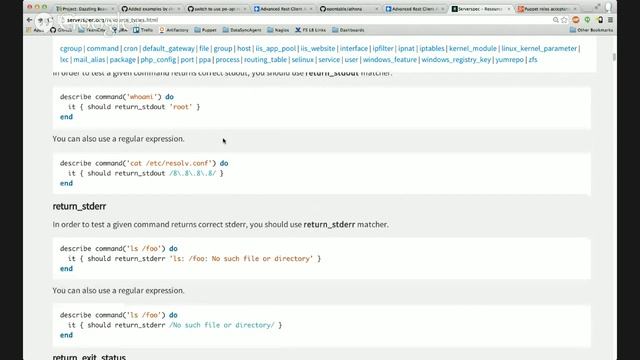Open the mail_alias resource link
The image size is (640, 360).
click(89, 59)
